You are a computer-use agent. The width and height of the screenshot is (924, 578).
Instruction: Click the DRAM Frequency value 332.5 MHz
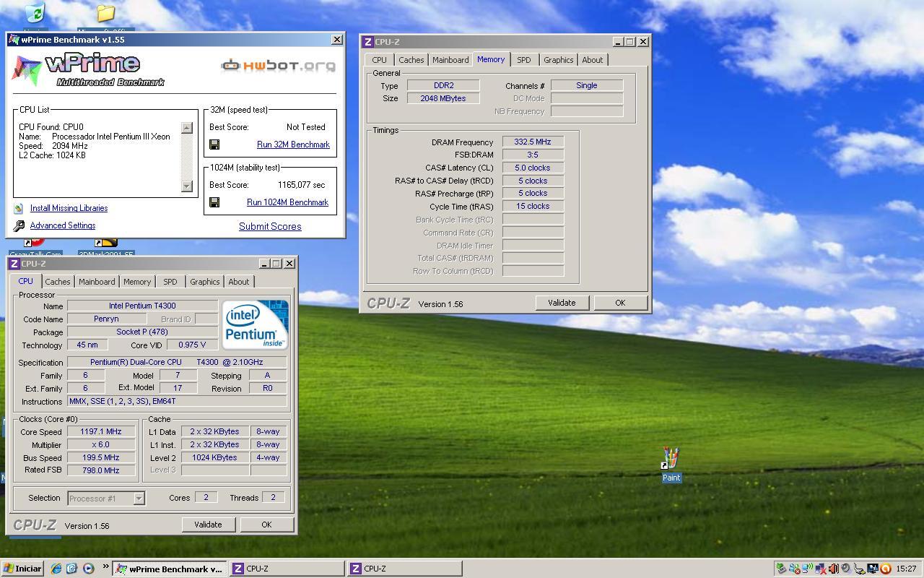click(533, 142)
